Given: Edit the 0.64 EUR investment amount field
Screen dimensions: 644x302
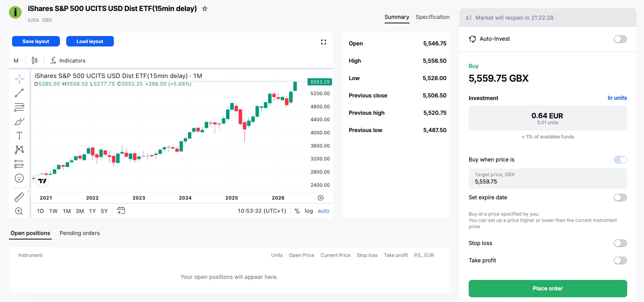Looking at the screenshot, I should [x=548, y=118].
